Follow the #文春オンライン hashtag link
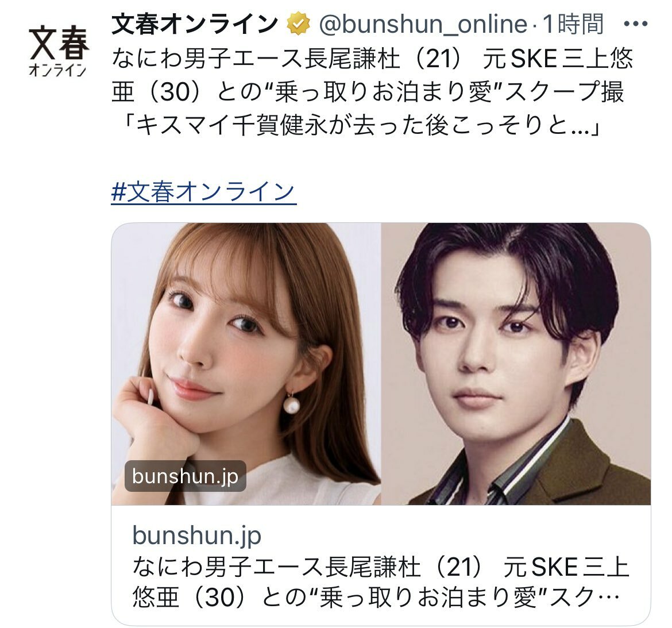 [x=203, y=191]
